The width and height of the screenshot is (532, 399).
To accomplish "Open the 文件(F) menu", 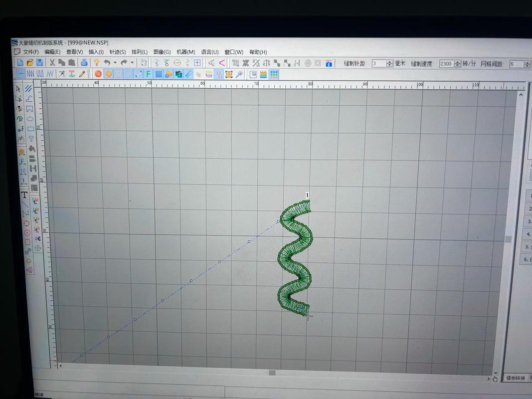I will 31,52.
